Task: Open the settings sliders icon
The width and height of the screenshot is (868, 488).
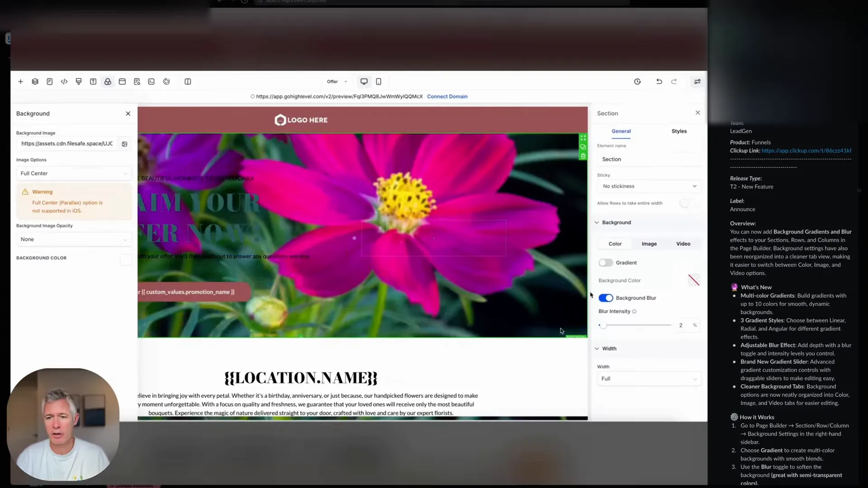Action: point(698,82)
